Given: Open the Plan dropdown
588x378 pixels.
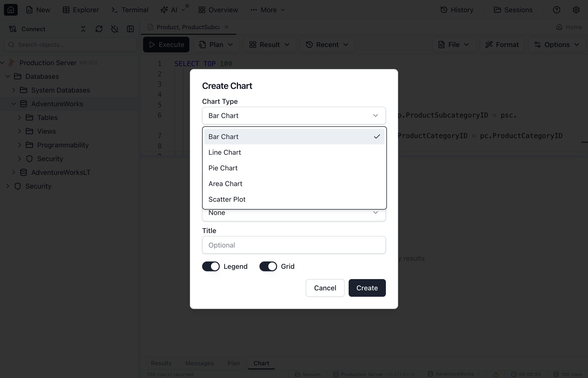Looking at the screenshot, I should (x=216, y=44).
